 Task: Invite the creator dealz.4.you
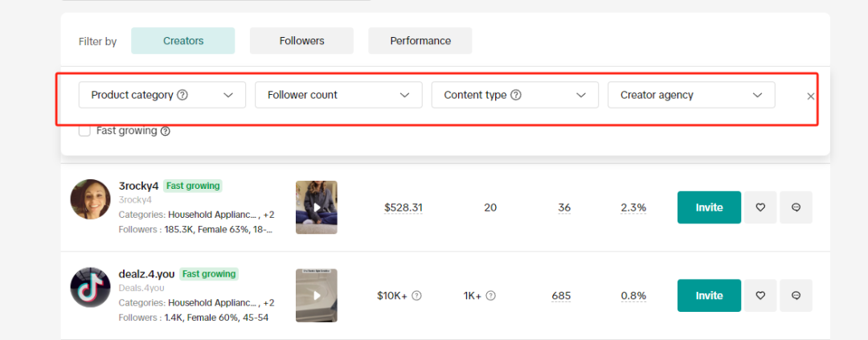click(709, 296)
